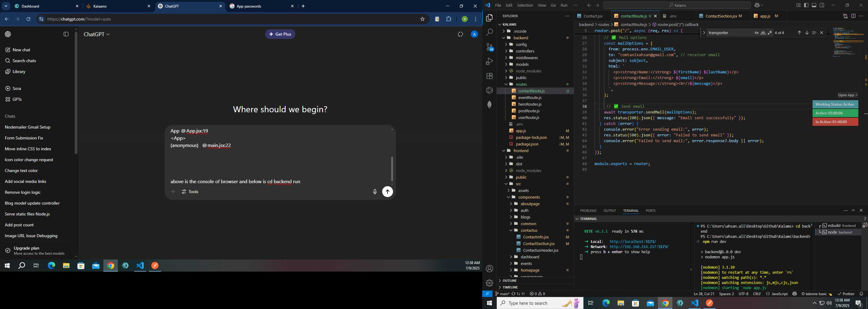Bookmark this page with star icon

coord(422,19)
